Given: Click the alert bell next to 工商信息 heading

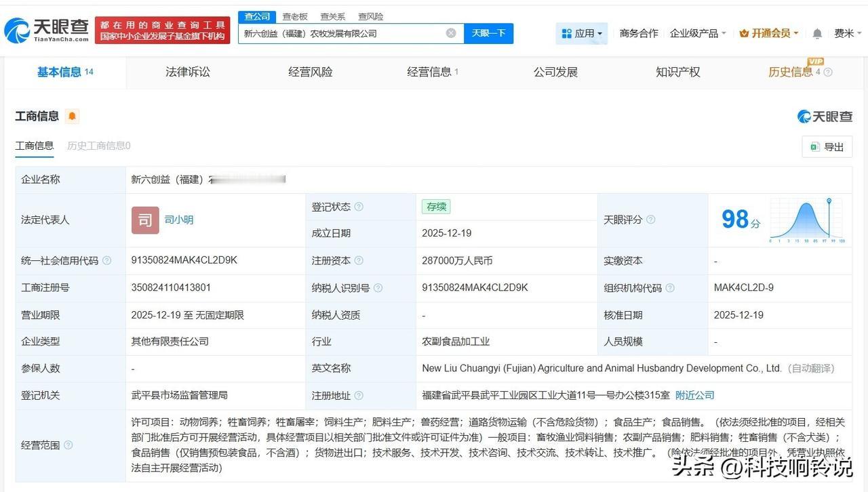Looking at the screenshot, I should (x=73, y=116).
